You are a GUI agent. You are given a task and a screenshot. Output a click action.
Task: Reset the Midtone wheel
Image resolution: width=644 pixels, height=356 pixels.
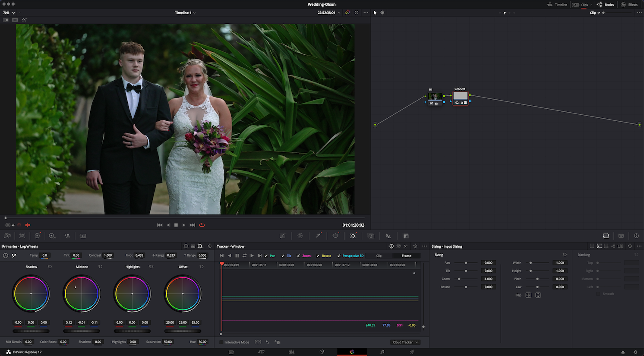tap(100, 267)
